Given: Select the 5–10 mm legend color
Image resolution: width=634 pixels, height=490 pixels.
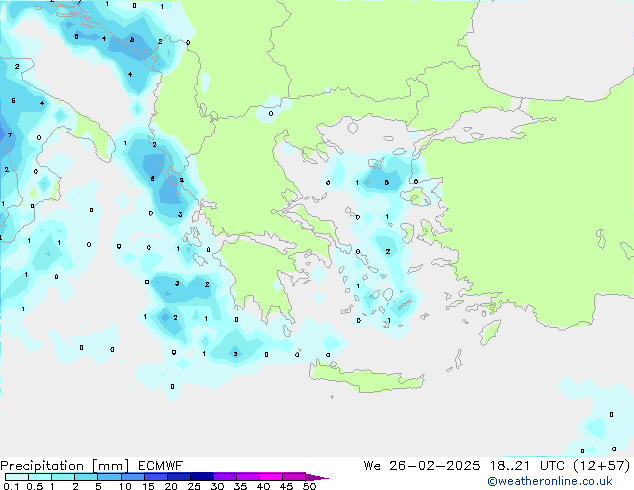Looking at the screenshot, I should tap(109, 477).
